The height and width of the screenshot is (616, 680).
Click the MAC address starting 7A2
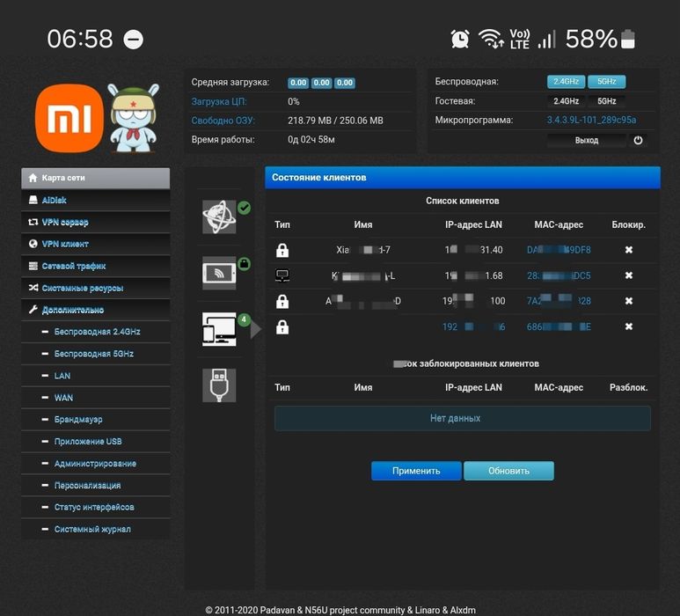click(559, 301)
